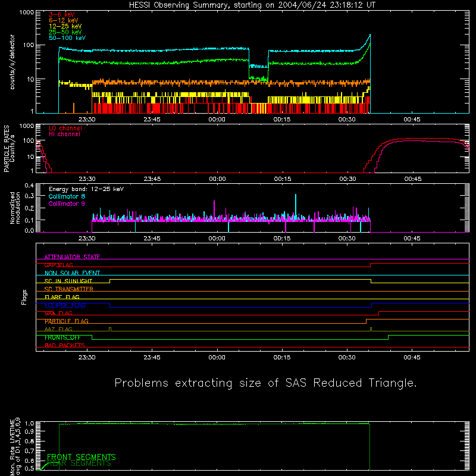Viewport: 476px width, 476px height.
Task: Select the Collimator 8 legend label
Action: [x=67, y=196]
